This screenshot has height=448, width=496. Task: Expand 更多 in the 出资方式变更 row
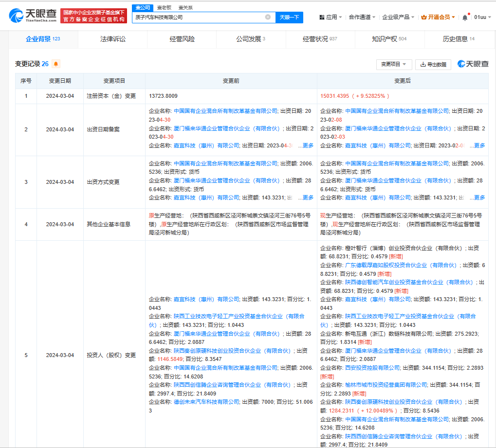click(308, 197)
